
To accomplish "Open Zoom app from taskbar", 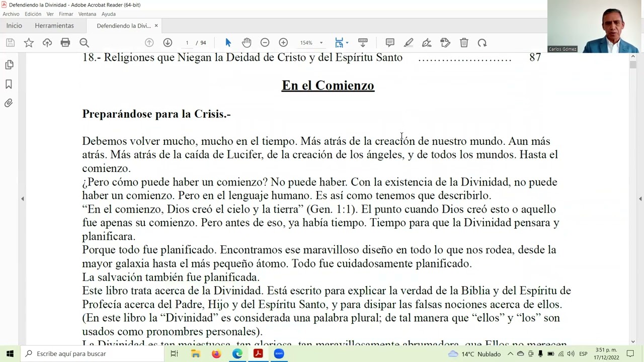I will click(x=279, y=353).
